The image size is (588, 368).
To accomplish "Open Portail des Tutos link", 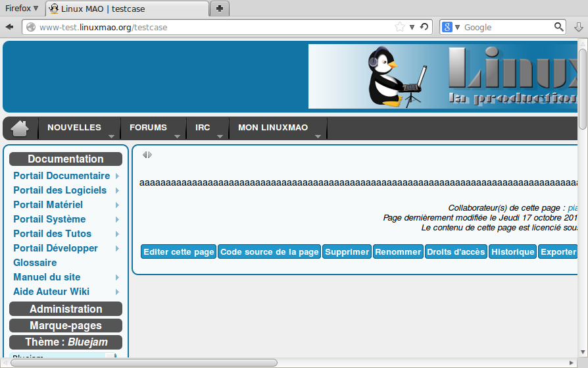I will pyautogui.click(x=52, y=234).
